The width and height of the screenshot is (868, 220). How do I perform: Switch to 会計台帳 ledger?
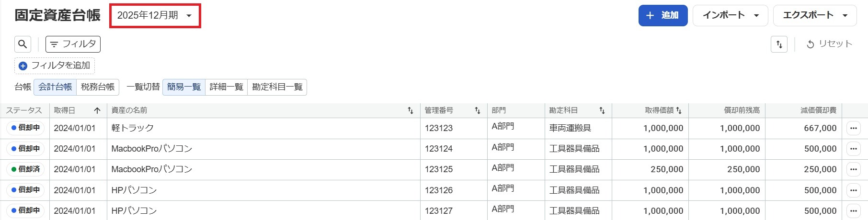click(55, 87)
